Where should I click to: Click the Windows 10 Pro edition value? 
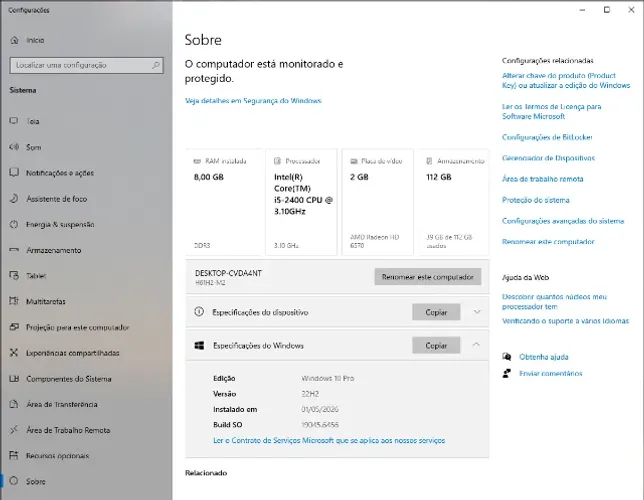pos(327,378)
